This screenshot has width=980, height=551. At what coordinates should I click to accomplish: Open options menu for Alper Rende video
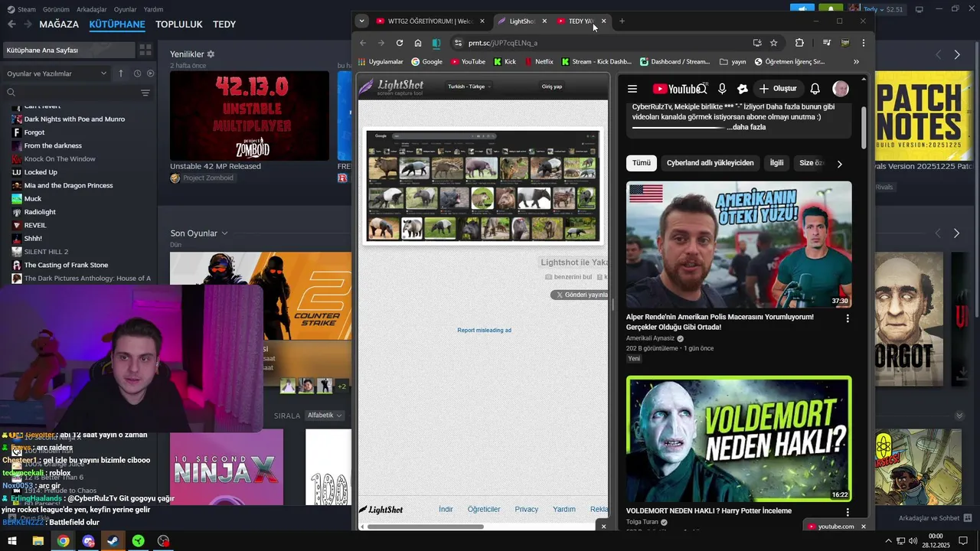point(848,318)
